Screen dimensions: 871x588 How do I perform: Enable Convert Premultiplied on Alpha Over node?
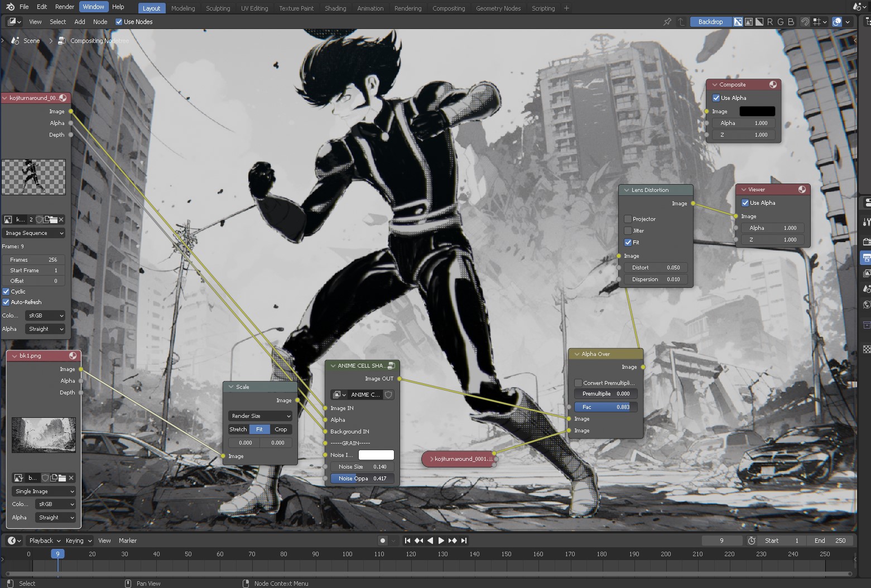click(x=578, y=383)
